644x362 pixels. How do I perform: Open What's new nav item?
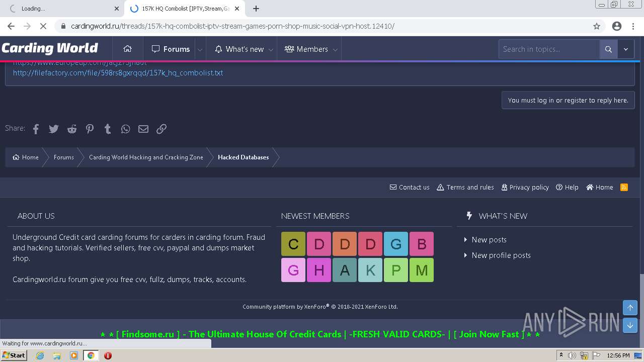[x=239, y=49]
